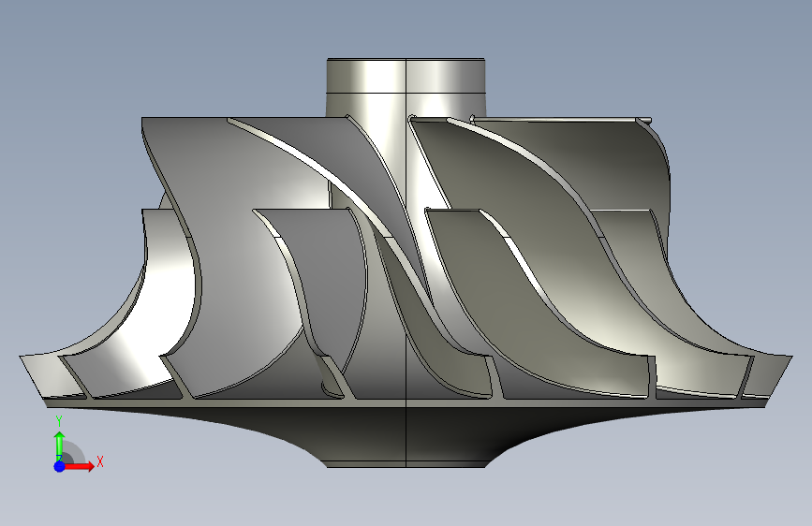Click the green Y axis arrow
Screen dimensions: 812x526
(60, 446)
